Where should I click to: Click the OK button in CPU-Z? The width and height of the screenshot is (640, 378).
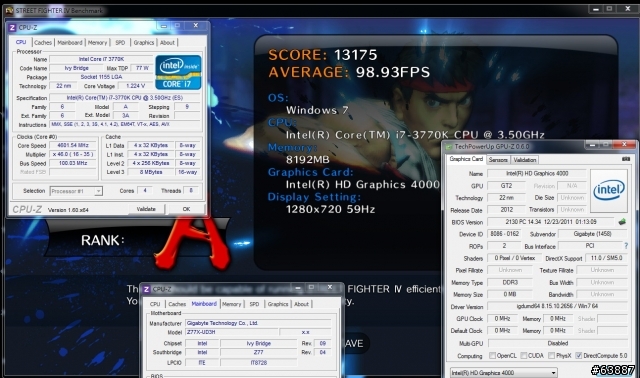tap(186, 209)
